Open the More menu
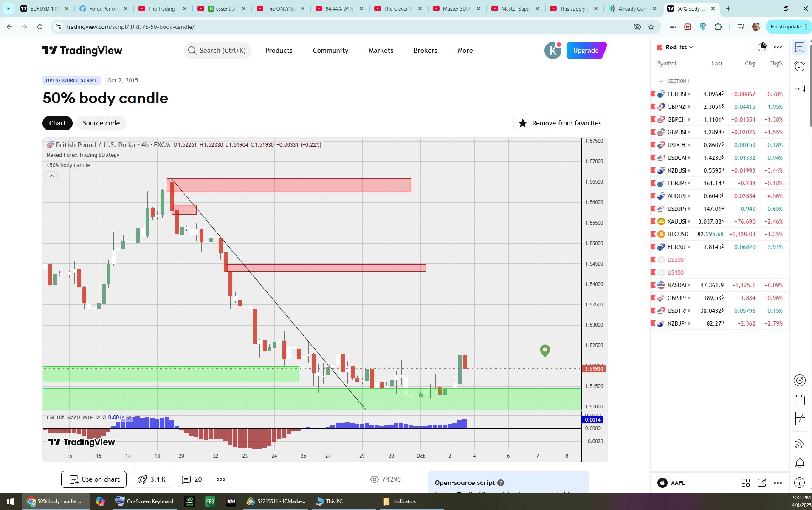The width and height of the screenshot is (812, 510). pyautogui.click(x=465, y=51)
